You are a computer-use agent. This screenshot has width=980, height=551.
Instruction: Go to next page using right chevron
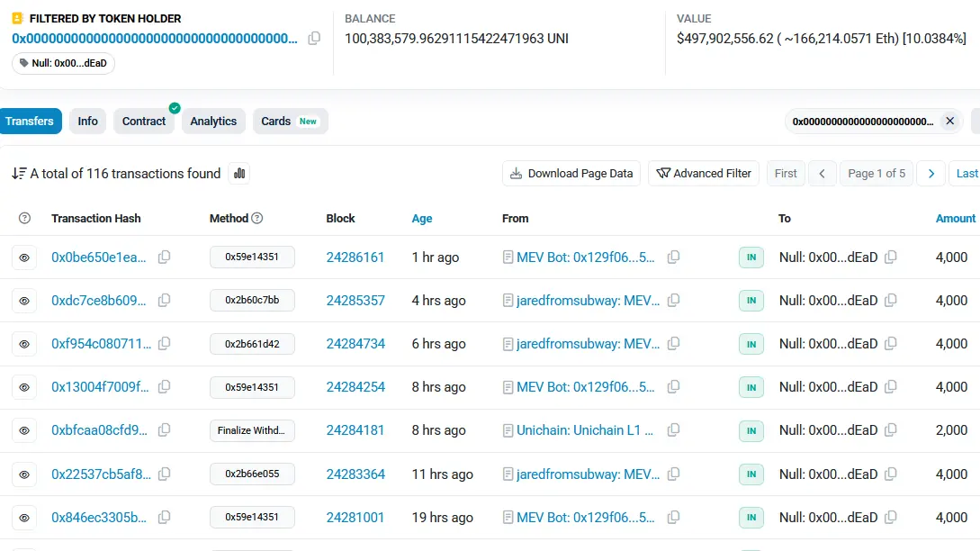click(931, 174)
